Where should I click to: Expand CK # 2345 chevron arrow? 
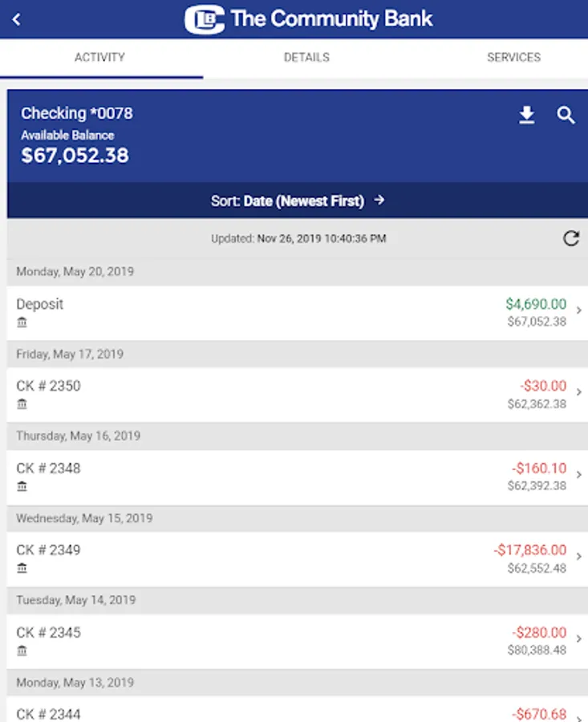coord(579,639)
